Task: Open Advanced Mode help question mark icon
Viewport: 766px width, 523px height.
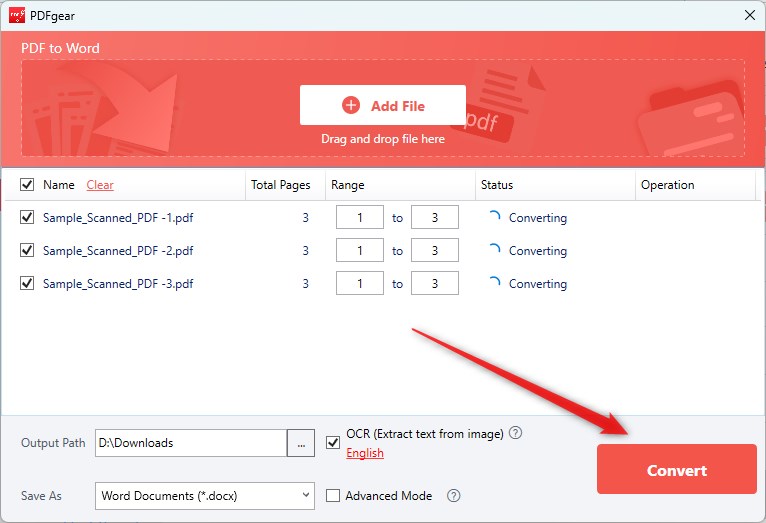Action: click(x=453, y=496)
